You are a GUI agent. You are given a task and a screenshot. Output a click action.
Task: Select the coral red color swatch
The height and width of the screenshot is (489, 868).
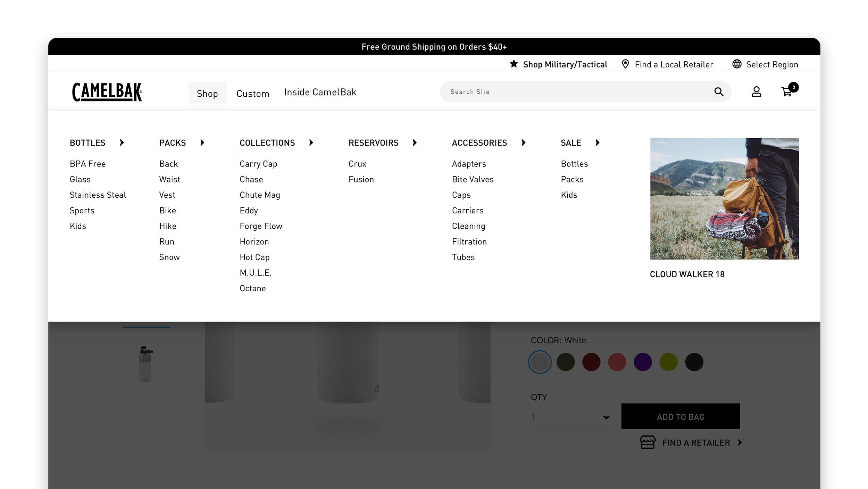coord(617,362)
